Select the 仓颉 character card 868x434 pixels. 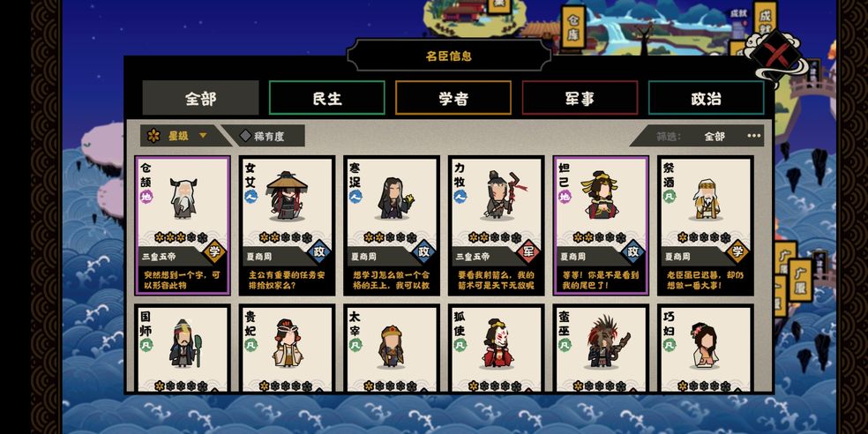point(183,225)
